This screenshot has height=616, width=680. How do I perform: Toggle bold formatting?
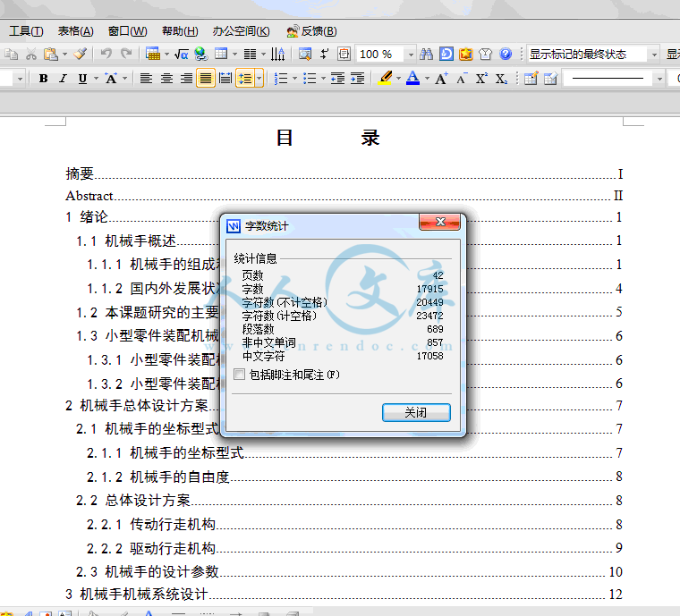tap(43, 79)
